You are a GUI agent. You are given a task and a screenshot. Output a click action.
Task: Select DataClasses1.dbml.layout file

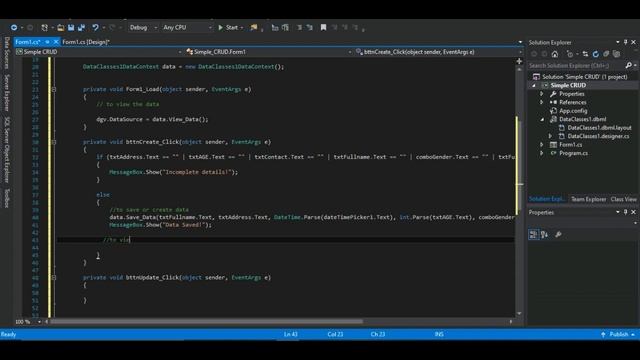[599, 128]
